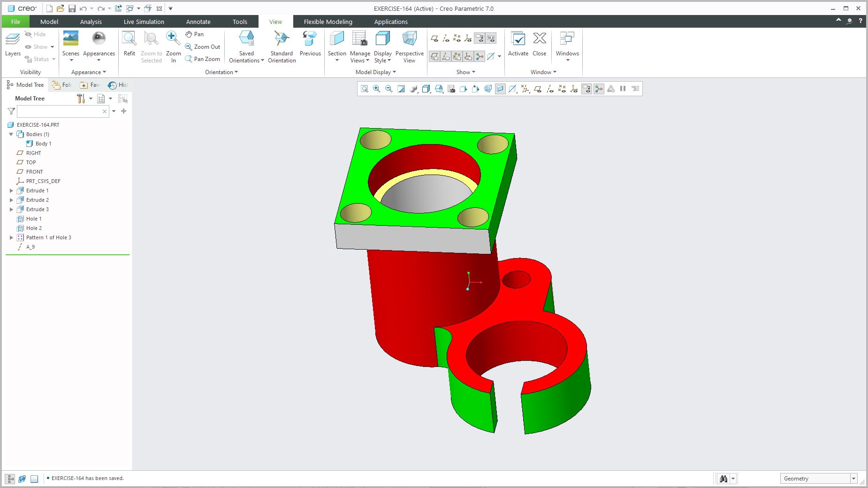868x488 pixels.
Task: Open the File menu
Action: coord(15,22)
